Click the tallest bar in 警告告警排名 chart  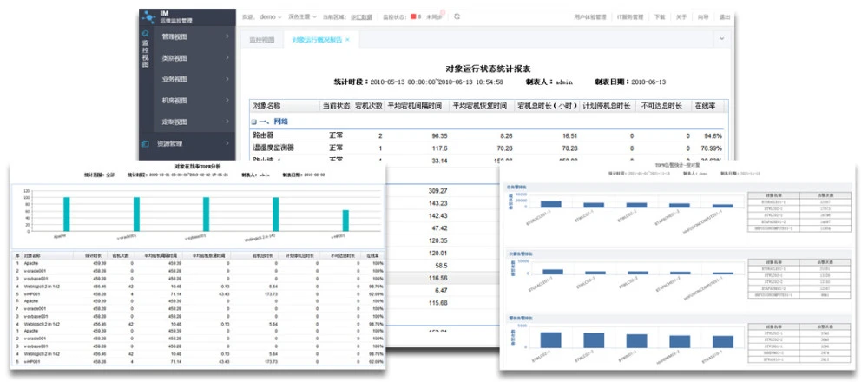pos(551,339)
